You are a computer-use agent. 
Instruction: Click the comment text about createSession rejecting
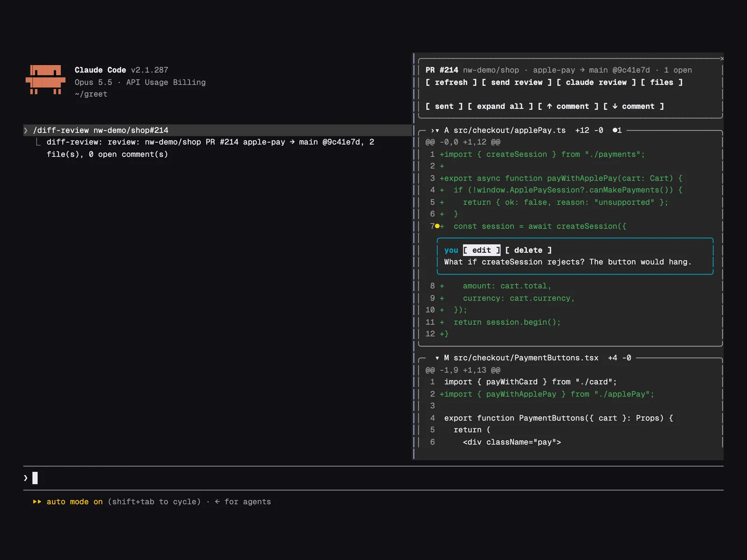568,262
